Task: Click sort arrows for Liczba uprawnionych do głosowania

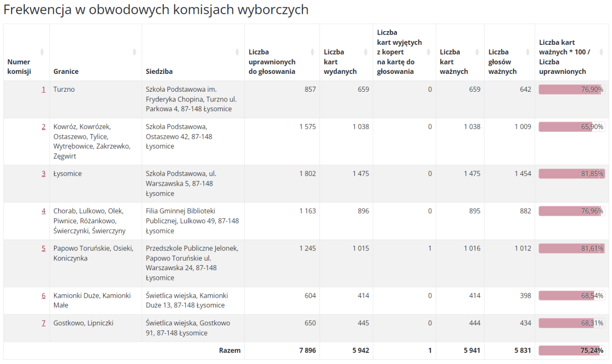Action: (x=312, y=52)
